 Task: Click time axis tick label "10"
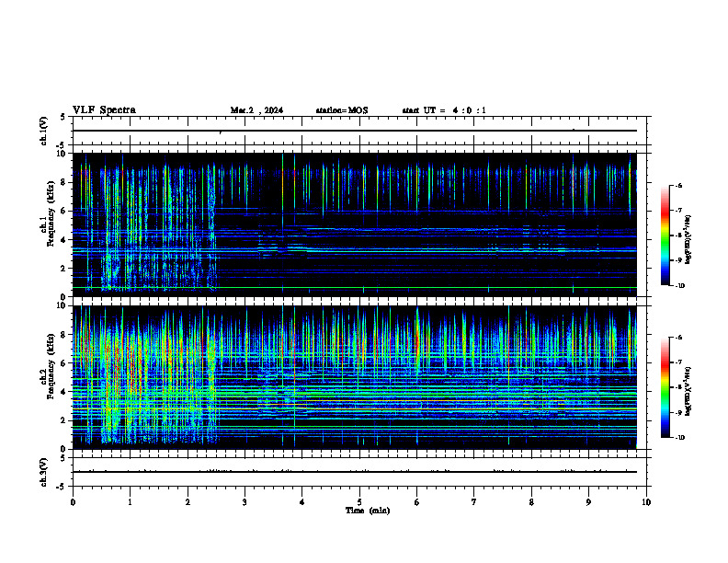pyautogui.click(x=646, y=502)
